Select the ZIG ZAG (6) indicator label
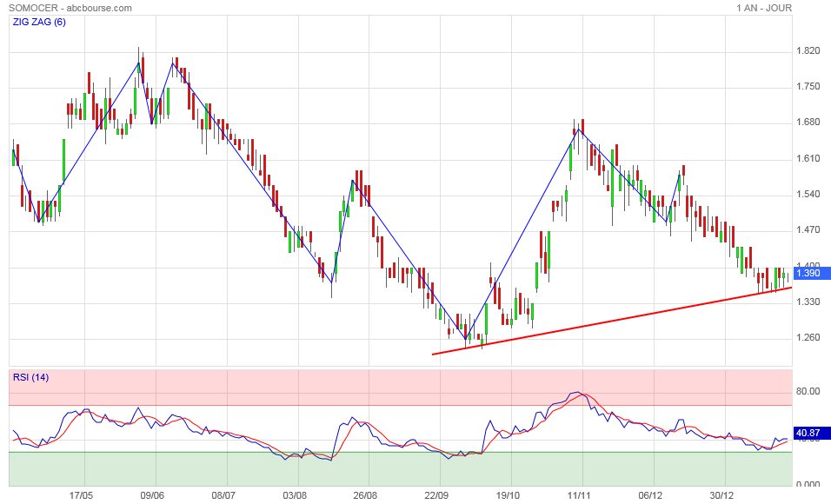 click(x=39, y=22)
